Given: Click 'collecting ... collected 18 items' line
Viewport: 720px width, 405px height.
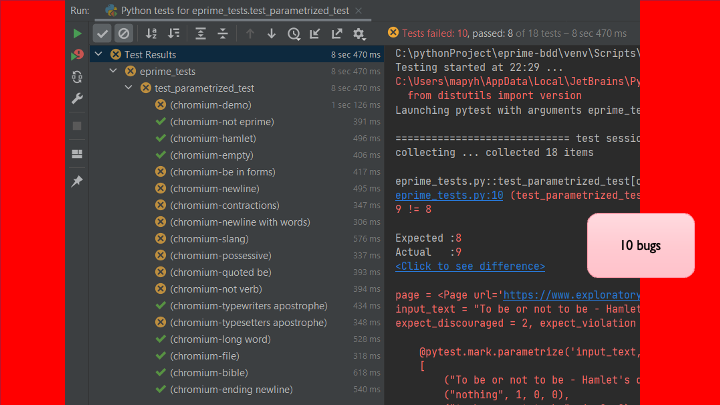Looking at the screenshot, I should pos(494,152).
